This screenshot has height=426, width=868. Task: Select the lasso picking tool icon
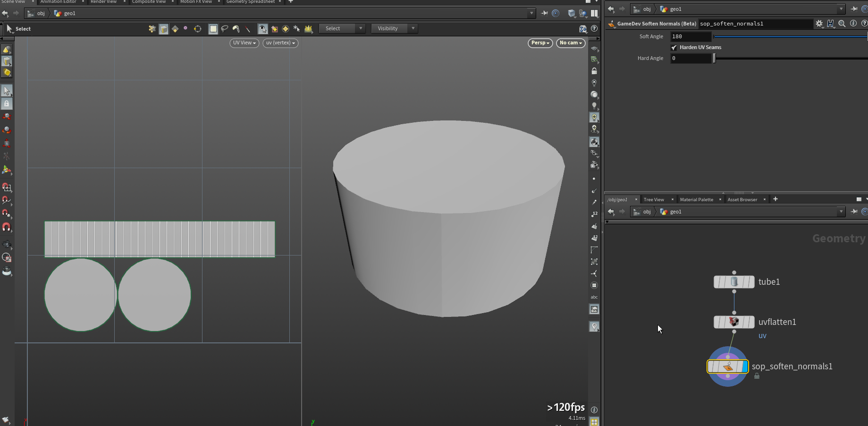(225, 29)
